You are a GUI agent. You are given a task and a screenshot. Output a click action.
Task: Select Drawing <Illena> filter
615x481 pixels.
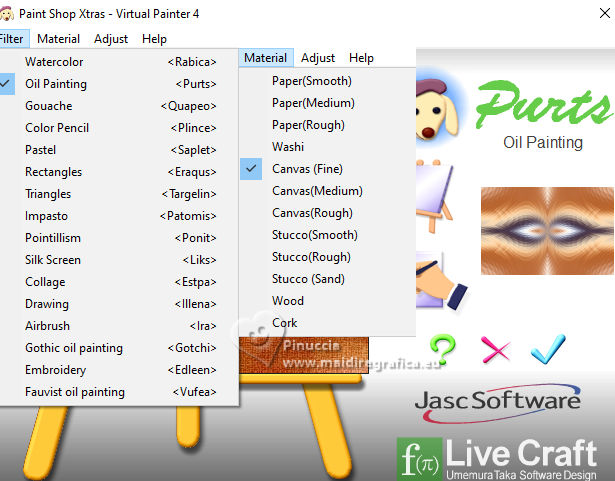tap(119, 304)
